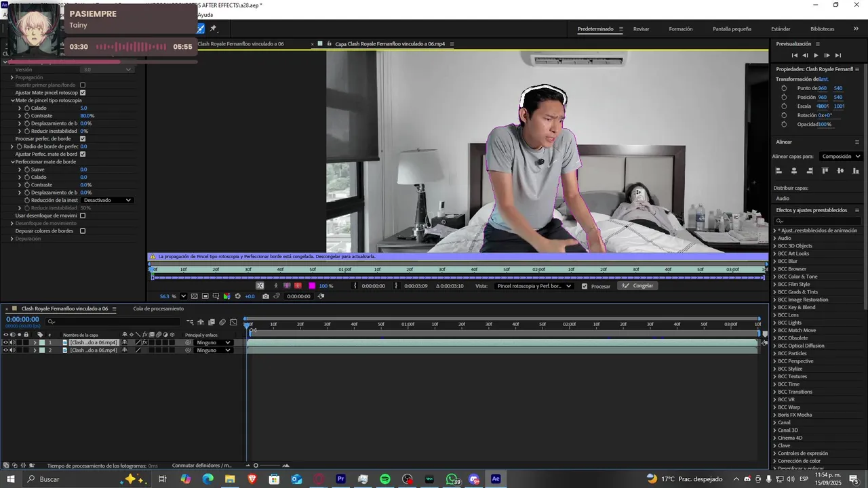
Task: Collapse the Mate de pincel tipo rotoscopia group
Action: click(x=13, y=100)
